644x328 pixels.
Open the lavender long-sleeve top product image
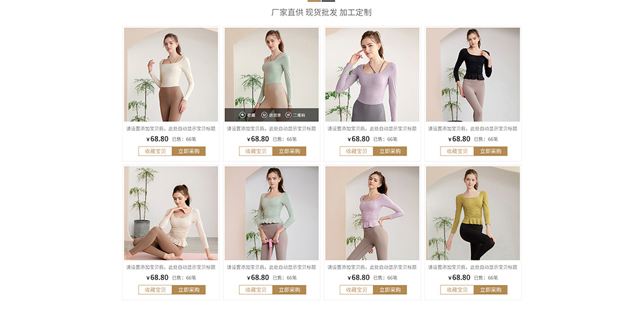pyautogui.click(x=372, y=74)
